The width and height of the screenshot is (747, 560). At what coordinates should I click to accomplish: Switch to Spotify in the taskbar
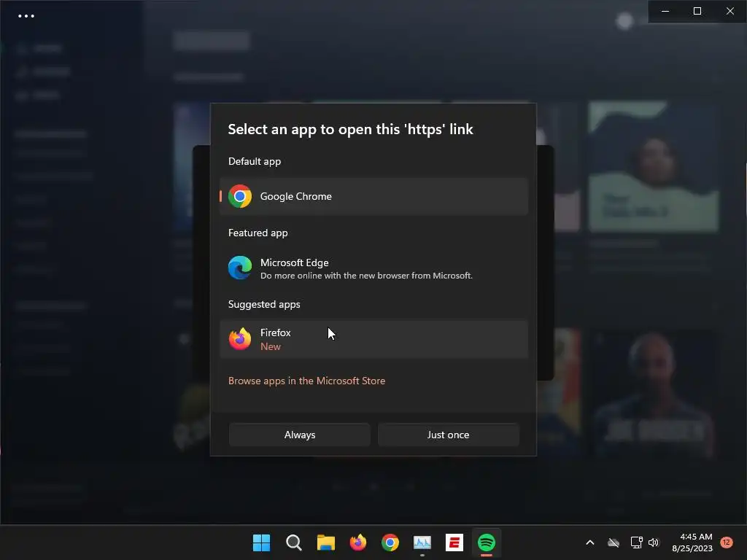487,542
